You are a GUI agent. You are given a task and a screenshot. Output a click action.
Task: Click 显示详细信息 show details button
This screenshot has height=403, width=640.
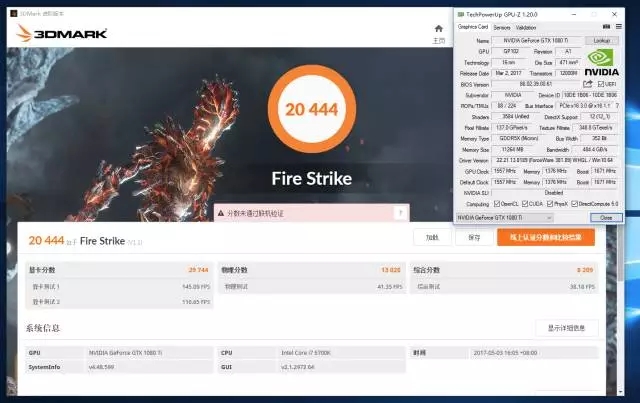567,328
